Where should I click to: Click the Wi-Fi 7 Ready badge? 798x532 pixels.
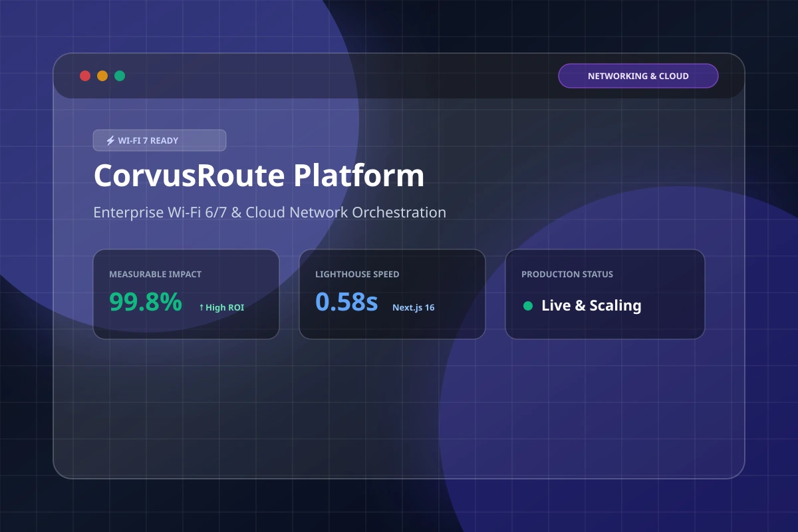click(160, 140)
